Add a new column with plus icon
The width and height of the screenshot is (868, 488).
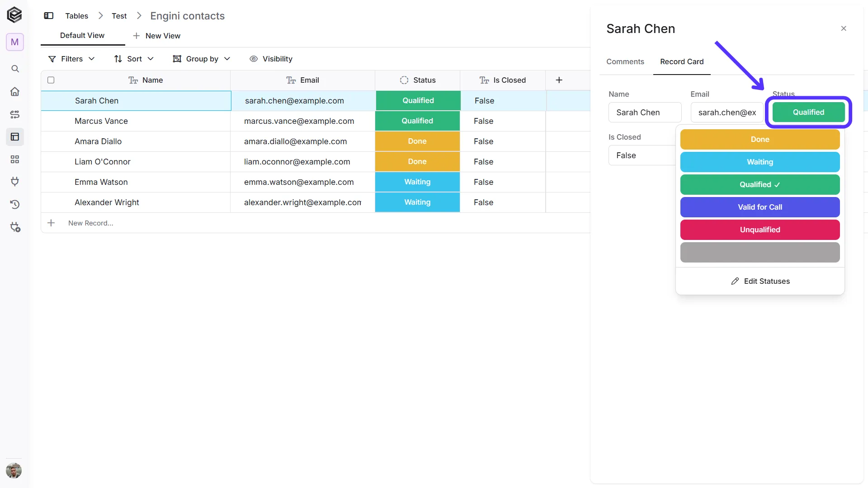[x=559, y=80]
